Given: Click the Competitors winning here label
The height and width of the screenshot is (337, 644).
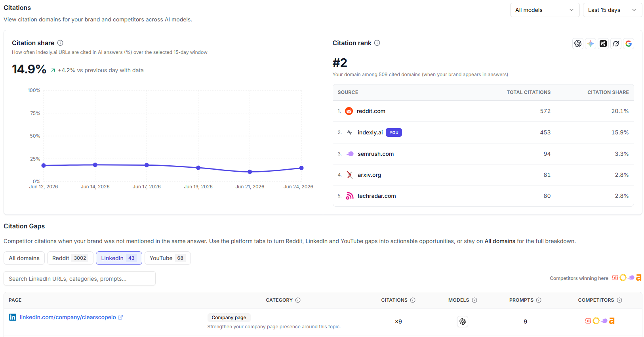Looking at the screenshot, I should pos(579,278).
